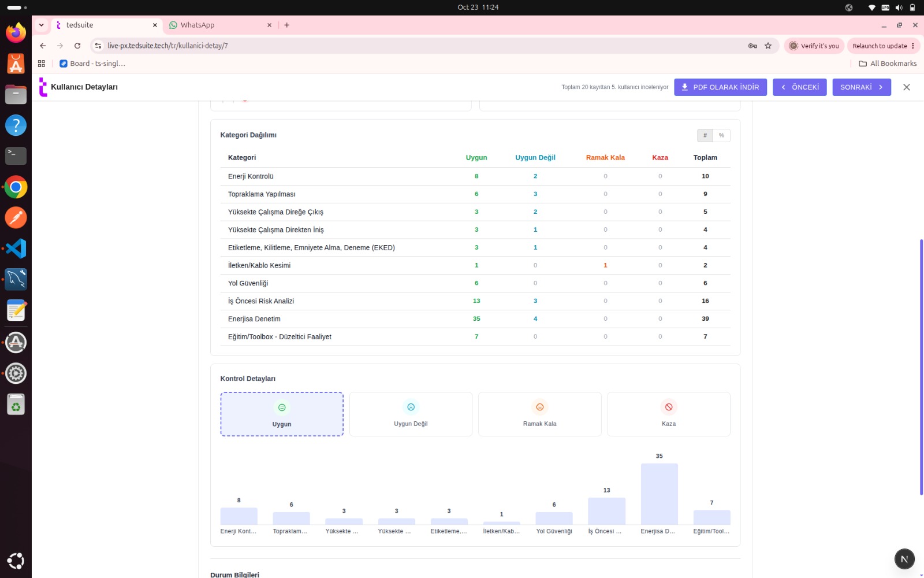Close the WhatsApp tab
Image resolution: width=924 pixels, height=578 pixels.
[x=269, y=25]
